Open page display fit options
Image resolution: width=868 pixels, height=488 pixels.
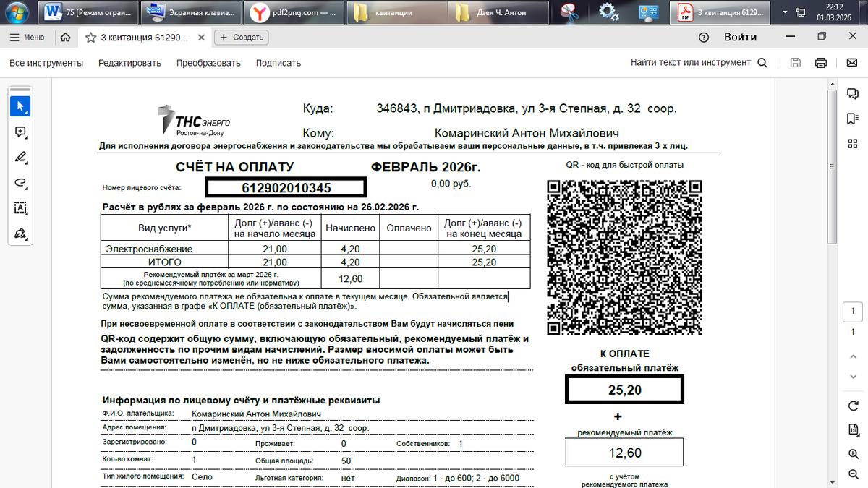coord(853,429)
